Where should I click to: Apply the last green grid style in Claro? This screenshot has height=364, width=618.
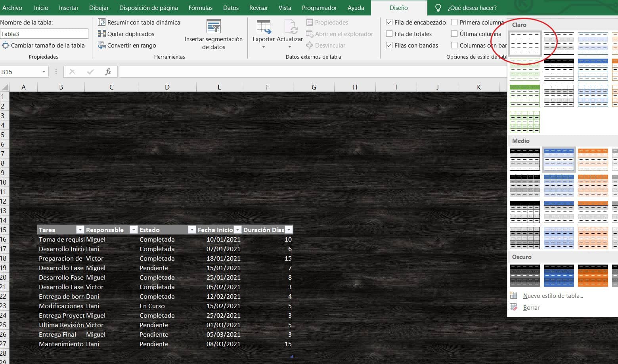(524, 122)
